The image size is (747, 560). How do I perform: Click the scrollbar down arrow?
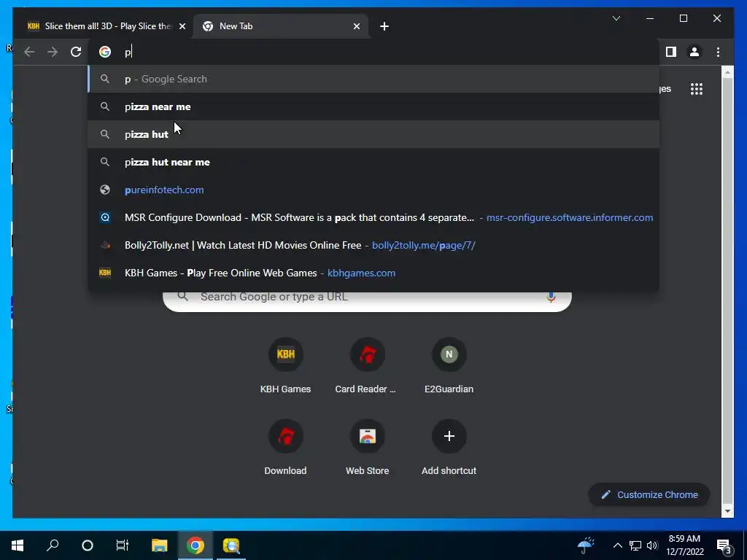point(727,511)
